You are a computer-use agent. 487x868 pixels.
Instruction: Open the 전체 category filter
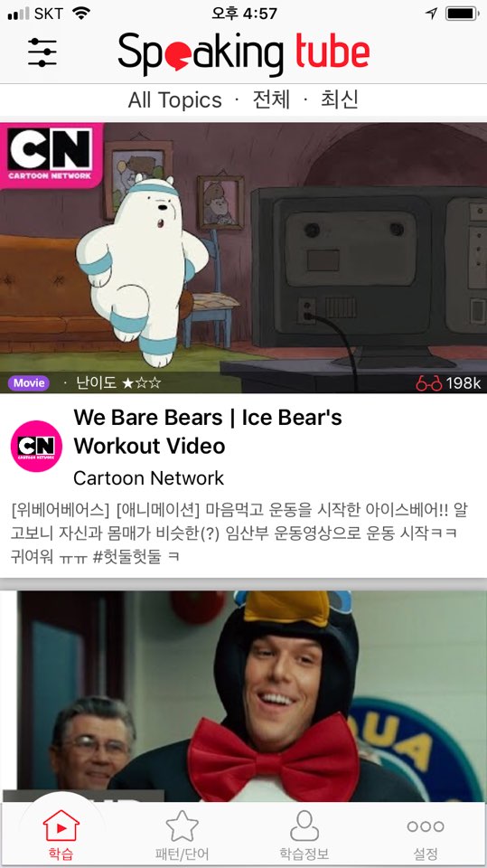[271, 99]
